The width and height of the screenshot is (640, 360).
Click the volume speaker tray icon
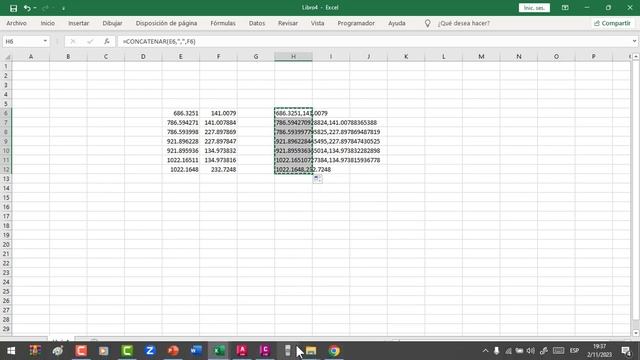click(531, 351)
